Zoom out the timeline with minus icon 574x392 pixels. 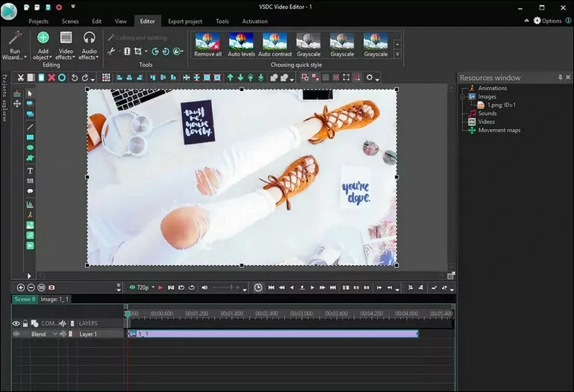(x=31, y=287)
